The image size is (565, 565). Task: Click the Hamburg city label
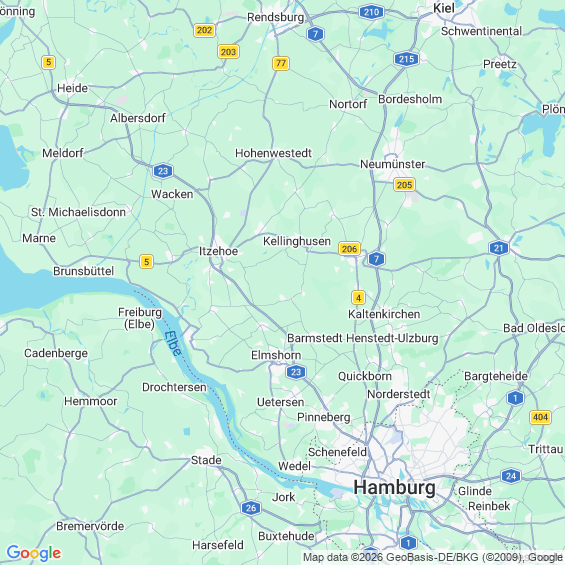point(394,488)
